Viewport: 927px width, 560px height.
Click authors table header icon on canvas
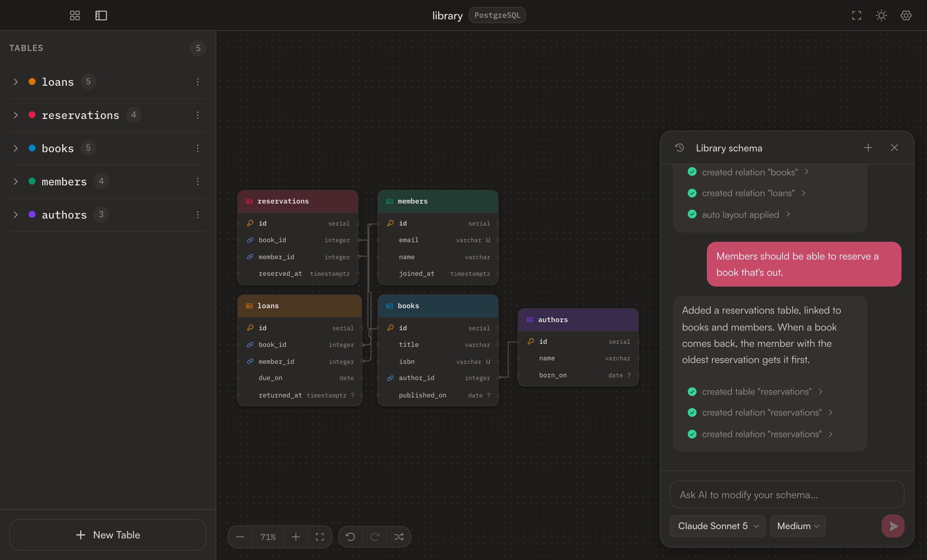530,320
